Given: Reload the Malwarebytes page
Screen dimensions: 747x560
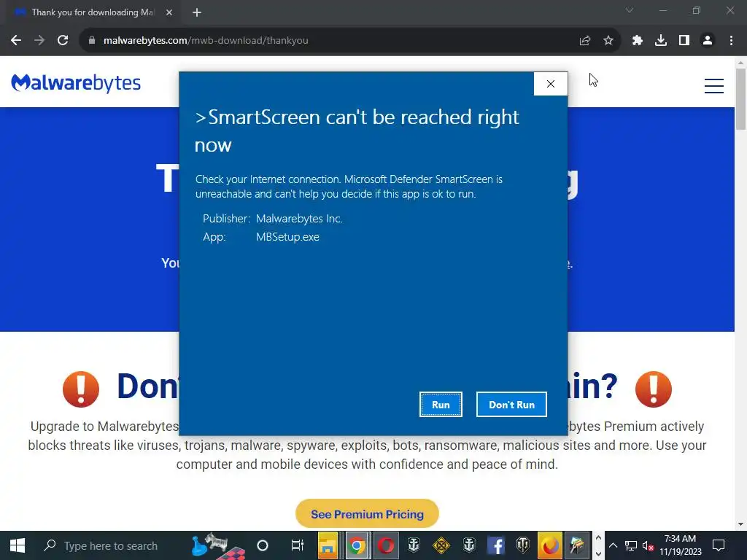Looking at the screenshot, I should (x=63, y=41).
